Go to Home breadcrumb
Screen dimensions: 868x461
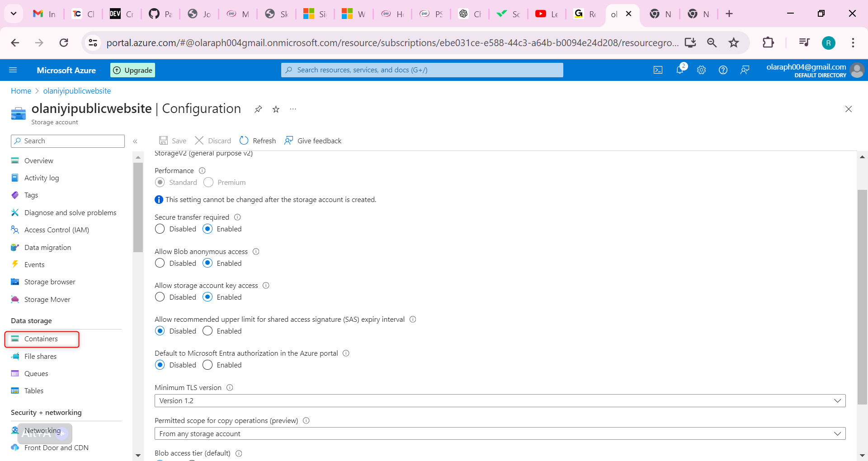coord(21,91)
